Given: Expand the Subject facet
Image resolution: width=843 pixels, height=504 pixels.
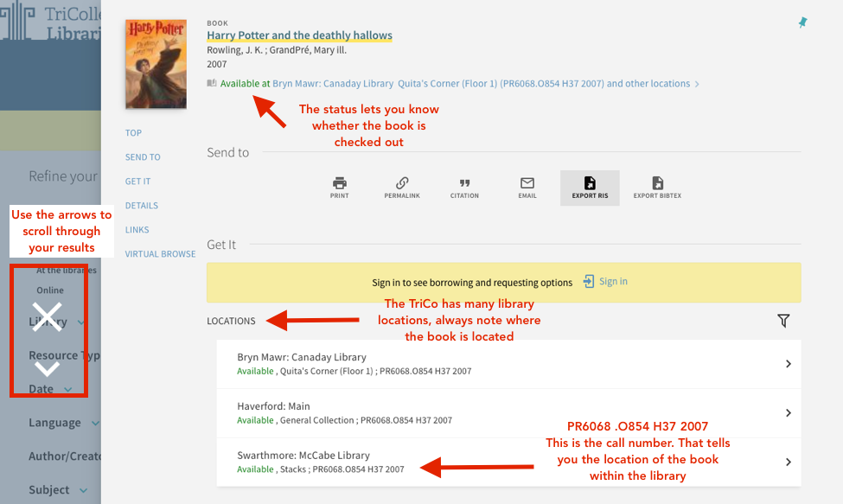Looking at the screenshot, I should point(58,490).
